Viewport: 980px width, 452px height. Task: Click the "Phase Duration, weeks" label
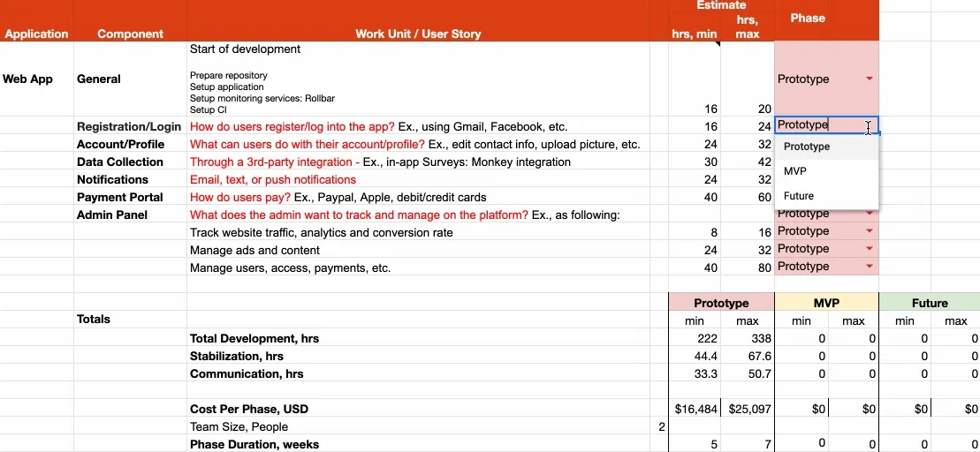(x=254, y=445)
